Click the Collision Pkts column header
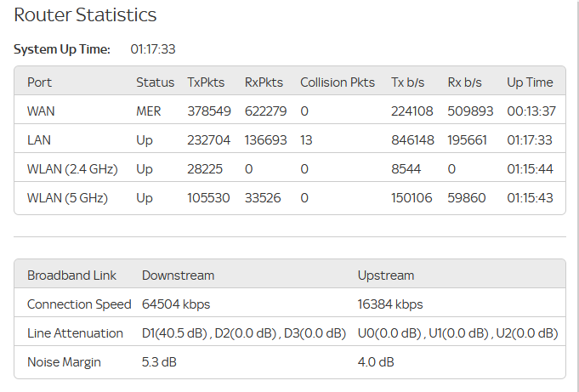579x392 pixels. click(x=338, y=82)
